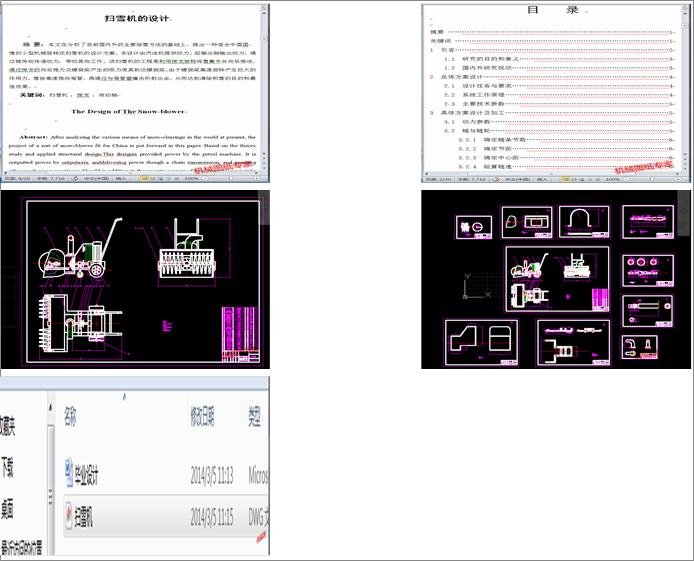Screen dimensions: 694x561
Task: Click the navigation pane scroll-up arrow
Action: click(x=51, y=407)
